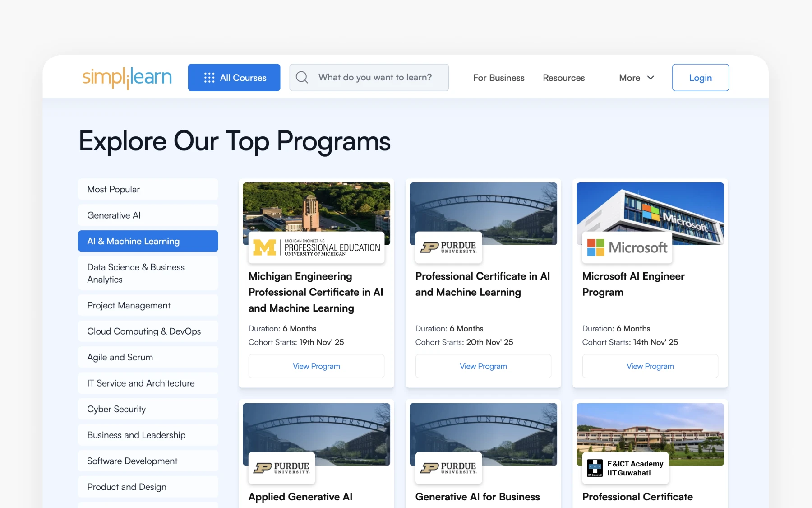This screenshot has width=812, height=508.
Task: Click View Program for Michigan Engineering certificate
Action: click(x=316, y=366)
